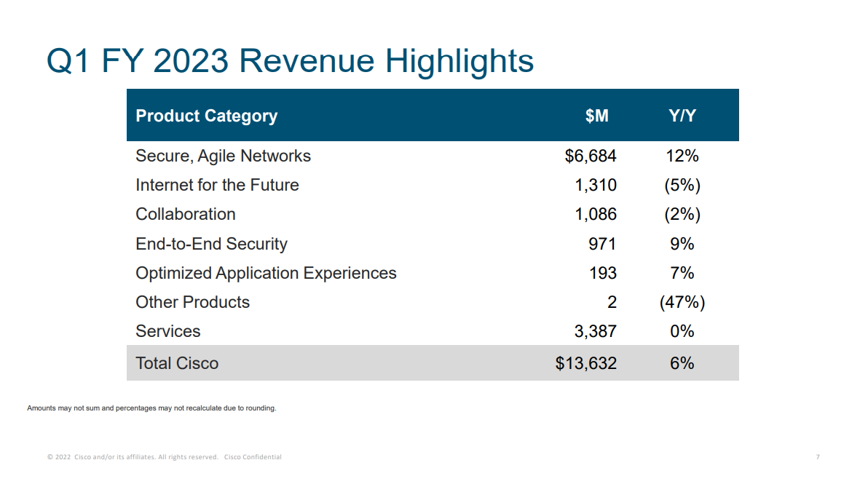The image size is (868, 484).
Task: Select the '$13,632' total revenue cell
Action: click(585, 363)
